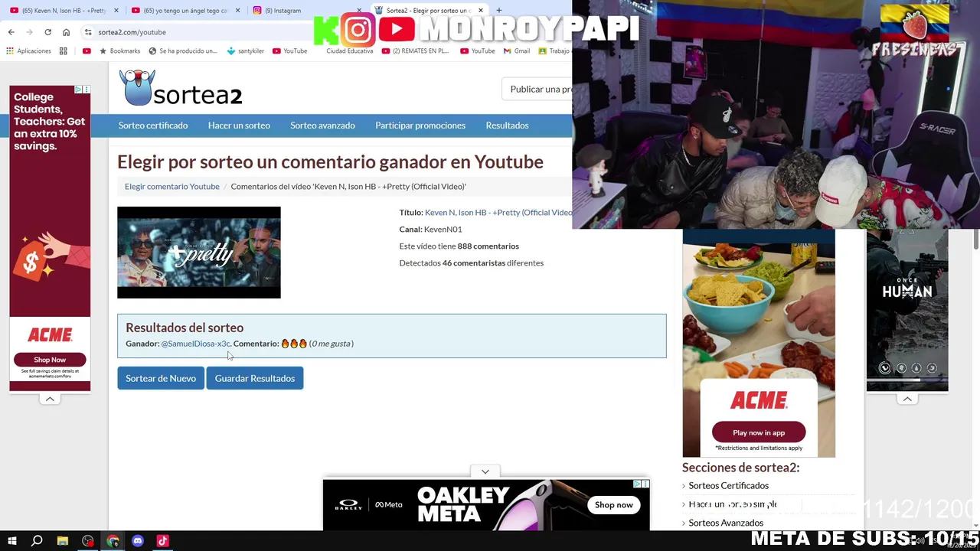The image size is (980, 551).
Task: Reload the sortea2 page
Action: tap(47, 32)
